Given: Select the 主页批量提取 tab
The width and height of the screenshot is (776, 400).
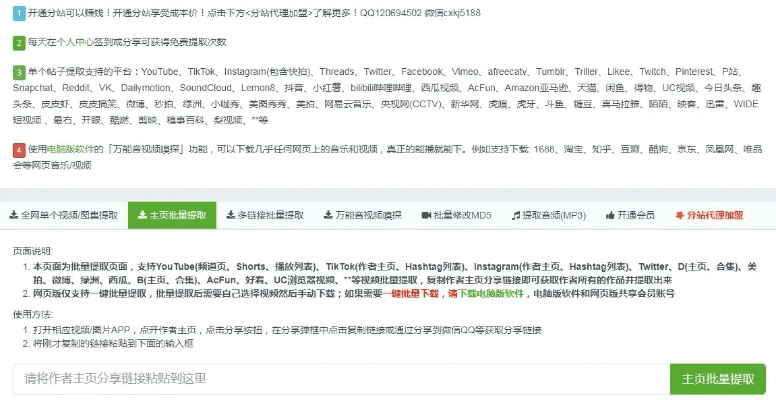Looking at the screenshot, I should coord(172,215).
